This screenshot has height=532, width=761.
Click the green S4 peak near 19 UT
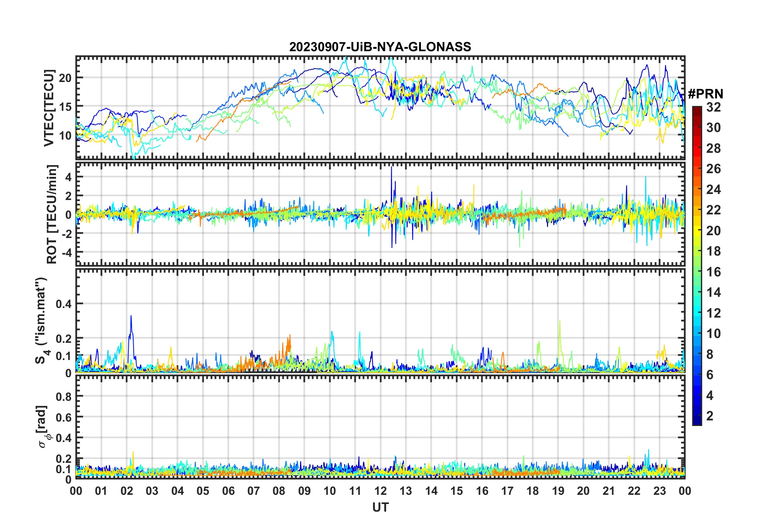click(x=559, y=322)
